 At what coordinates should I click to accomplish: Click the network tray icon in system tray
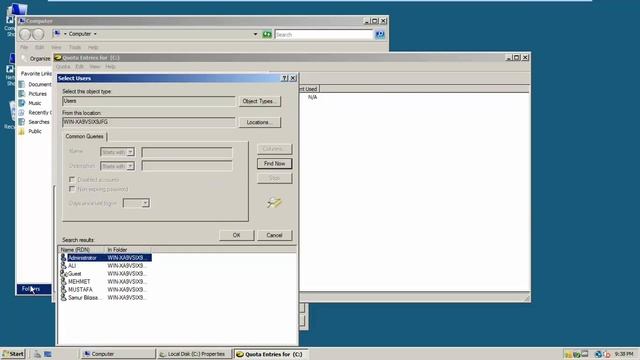tap(598, 354)
